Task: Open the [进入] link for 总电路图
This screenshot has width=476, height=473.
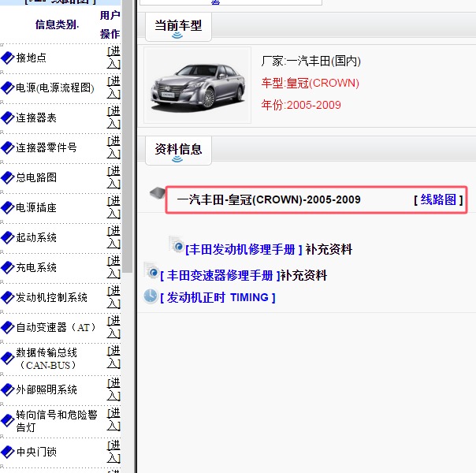Action: tap(113, 177)
